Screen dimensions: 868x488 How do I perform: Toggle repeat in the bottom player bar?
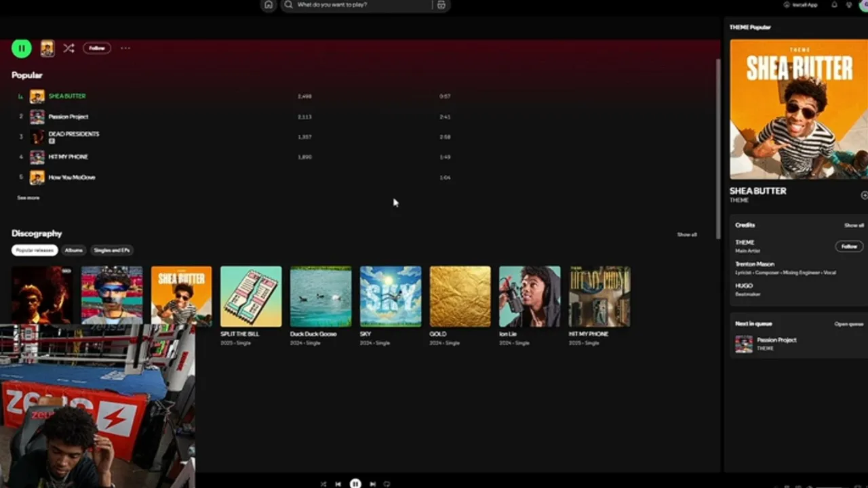point(387,484)
